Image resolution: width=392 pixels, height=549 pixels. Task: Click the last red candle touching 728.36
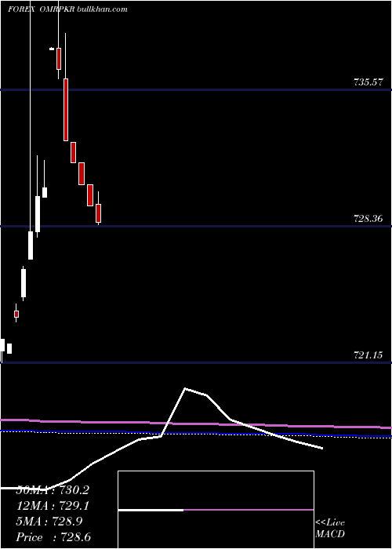point(98,213)
